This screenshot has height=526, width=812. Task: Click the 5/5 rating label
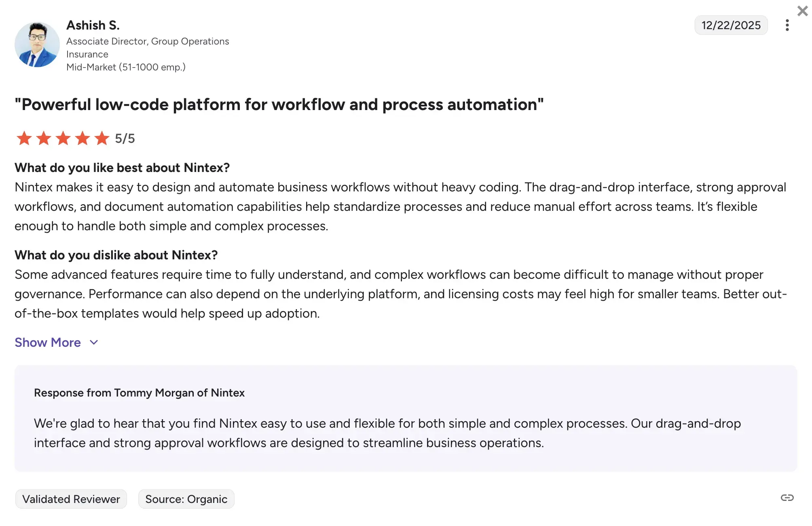[124, 138]
